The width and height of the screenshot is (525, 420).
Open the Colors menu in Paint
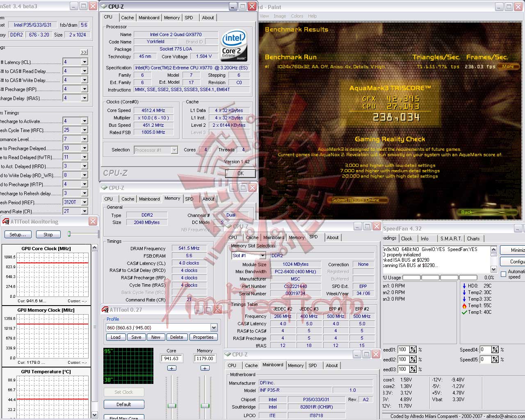(x=297, y=16)
